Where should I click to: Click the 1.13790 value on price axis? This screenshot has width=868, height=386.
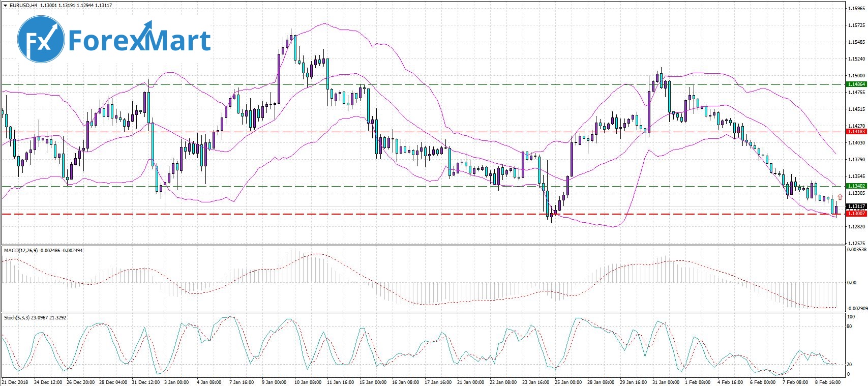856,159
